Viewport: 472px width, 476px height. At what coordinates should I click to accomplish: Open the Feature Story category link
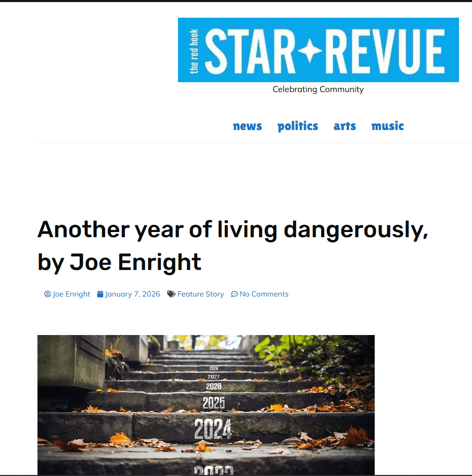tap(200, 294)
